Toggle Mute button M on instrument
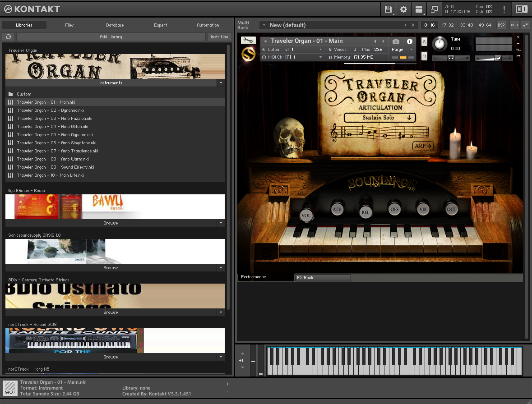Viewport: 532px width, 404px height. [424, 56]
